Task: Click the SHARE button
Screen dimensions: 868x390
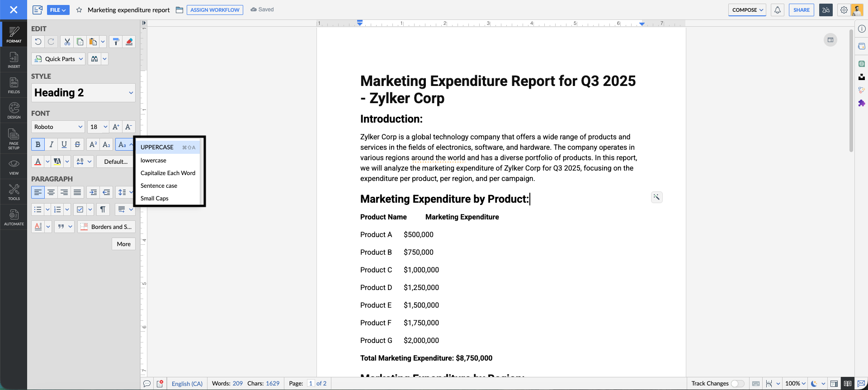Action: [x=801, y=10]
